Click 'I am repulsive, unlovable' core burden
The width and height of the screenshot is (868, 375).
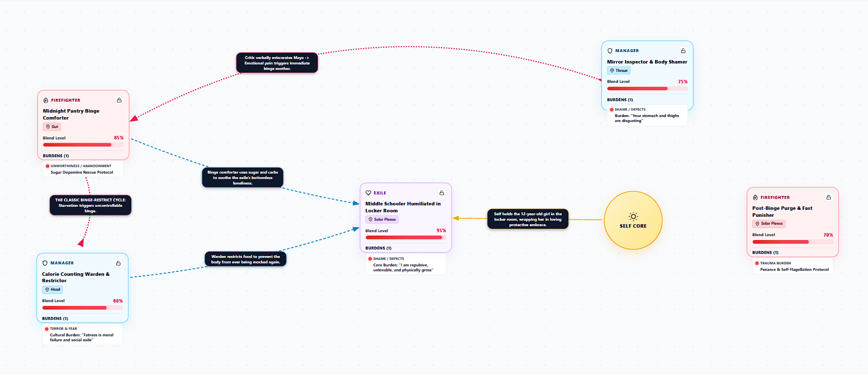coord(403,267)
